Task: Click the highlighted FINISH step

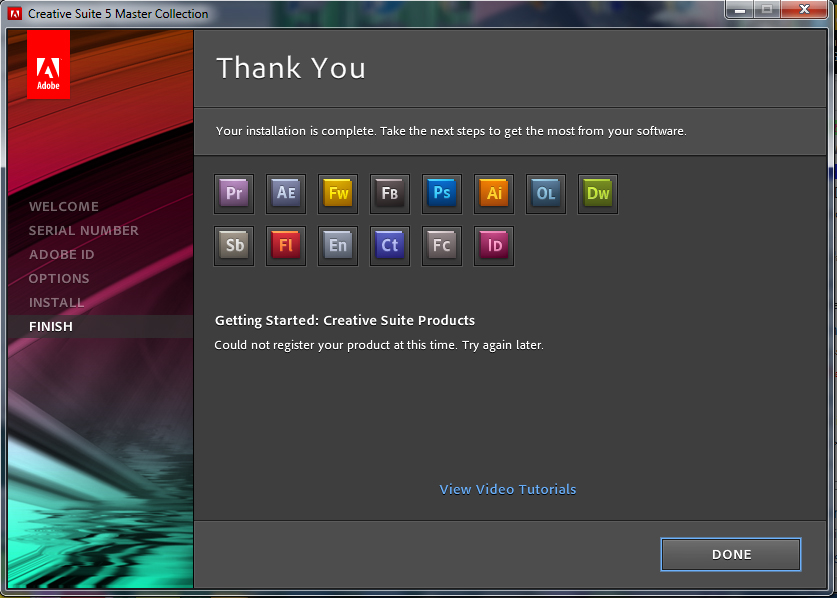Action: point(100,326)
